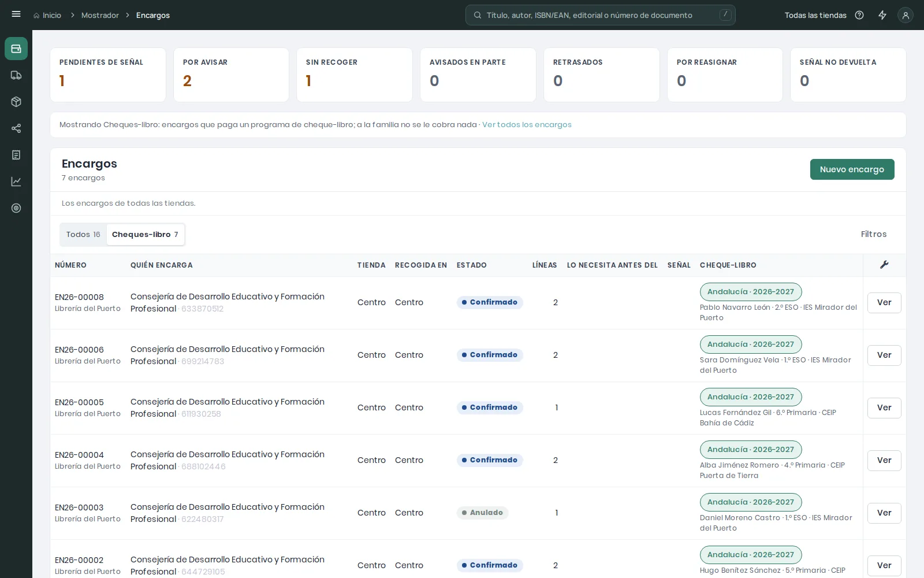The width and height of the screenshot is (924, 578).
Task: Open the help question mark icon
Action: (x=859, y=15)
